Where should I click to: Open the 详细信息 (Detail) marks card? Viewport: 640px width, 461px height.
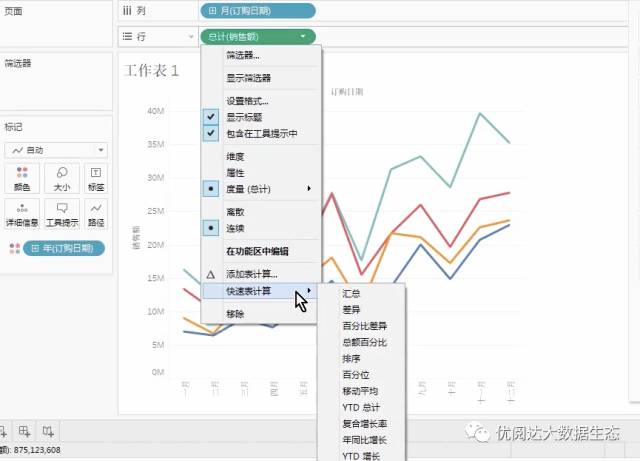pyautogui.click(x=21, y=215)
